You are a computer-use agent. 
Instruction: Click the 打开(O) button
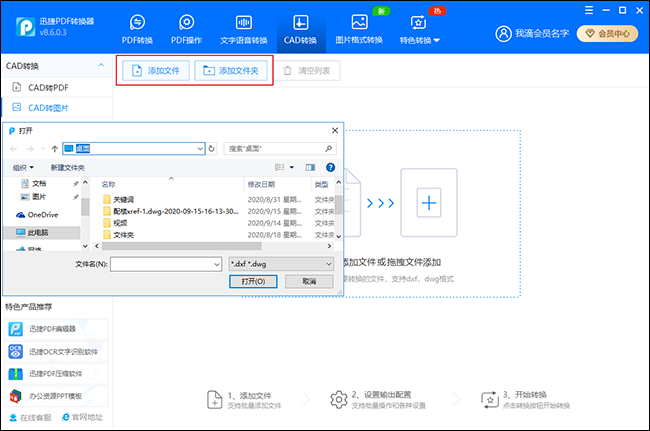coord(253,281)
